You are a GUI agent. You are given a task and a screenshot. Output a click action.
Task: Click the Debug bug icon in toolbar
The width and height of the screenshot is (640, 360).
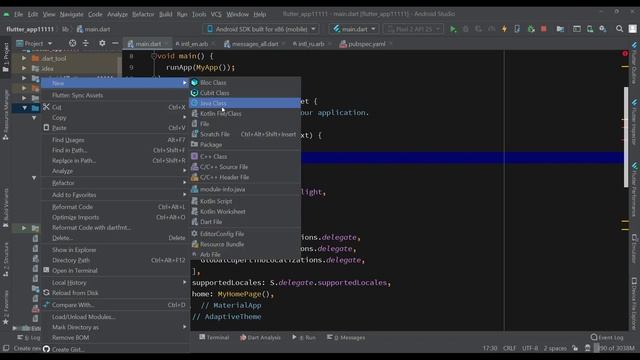tap(466, 29)
